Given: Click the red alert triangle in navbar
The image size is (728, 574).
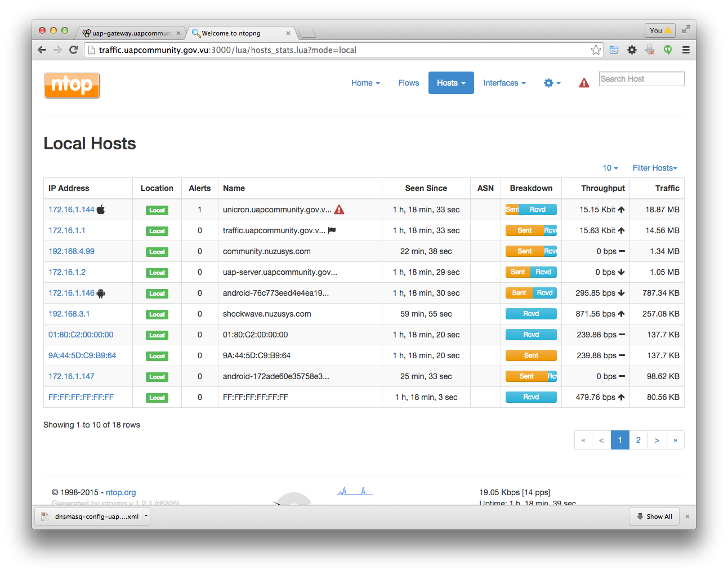Looking at the screenshot, I should [x=584, y=83].
